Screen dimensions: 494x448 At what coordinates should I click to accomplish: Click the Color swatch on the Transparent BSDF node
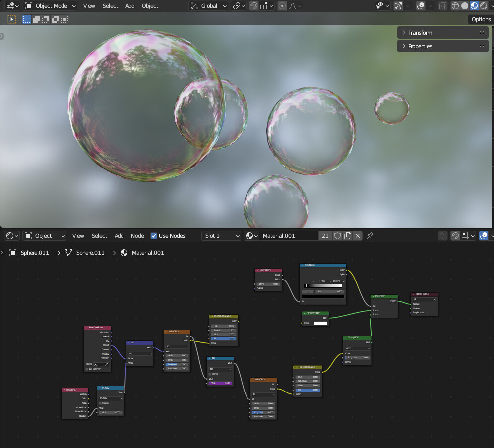click(320, 323)
